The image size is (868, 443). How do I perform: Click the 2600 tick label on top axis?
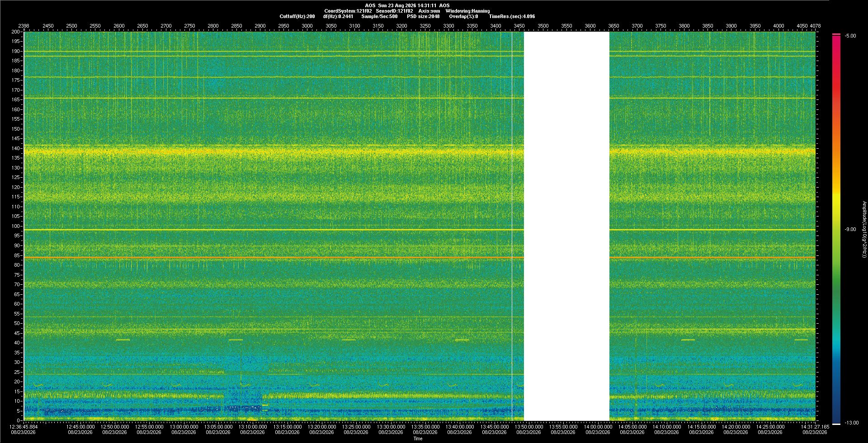pos(119,26)
